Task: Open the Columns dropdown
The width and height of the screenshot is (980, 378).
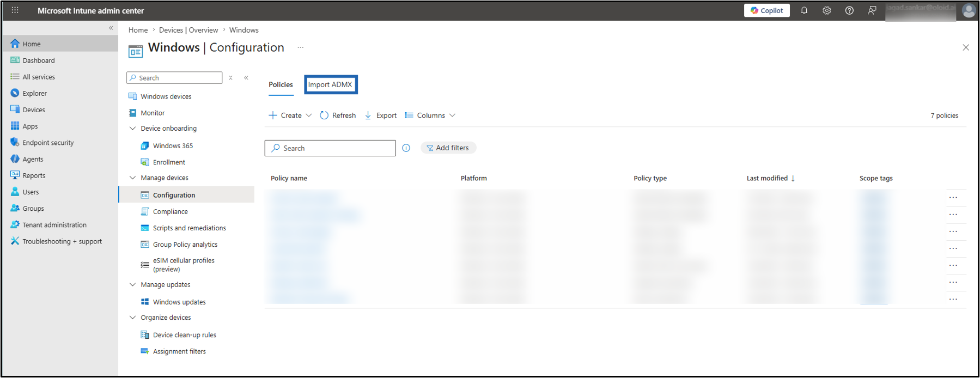Action: pyautogui.click(x=430, y=115)
